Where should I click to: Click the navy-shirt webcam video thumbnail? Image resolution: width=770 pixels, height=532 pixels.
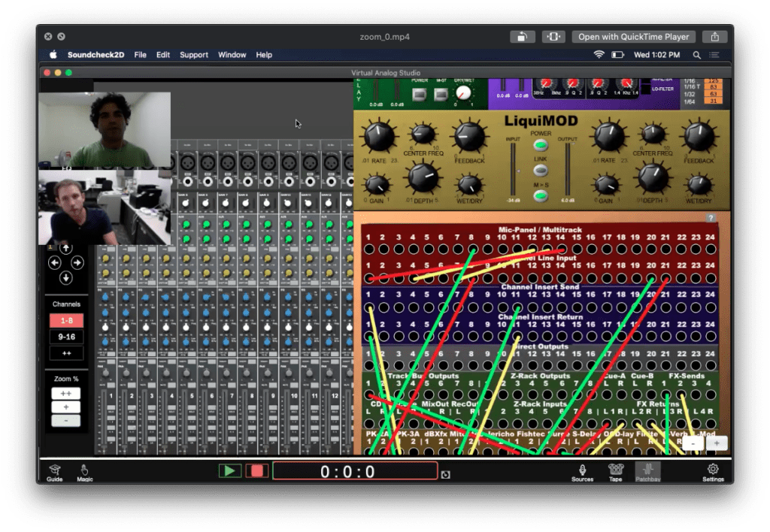point(105,207)
